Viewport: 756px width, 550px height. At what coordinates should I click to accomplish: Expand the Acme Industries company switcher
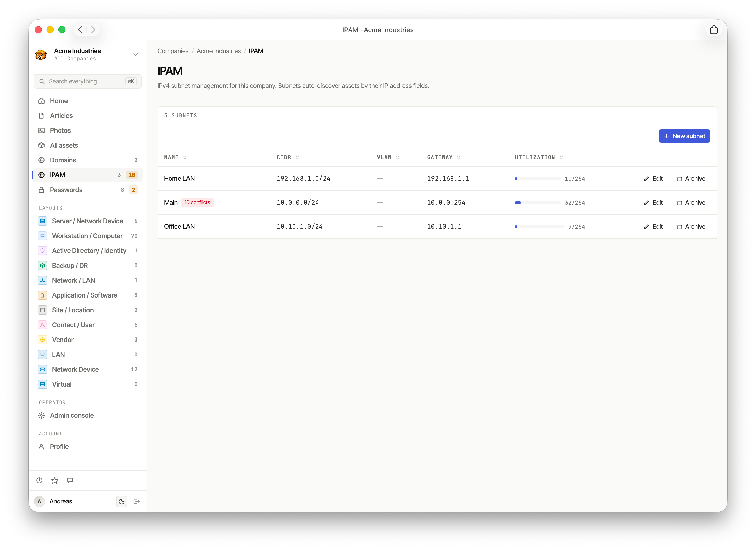click(135, 54)
